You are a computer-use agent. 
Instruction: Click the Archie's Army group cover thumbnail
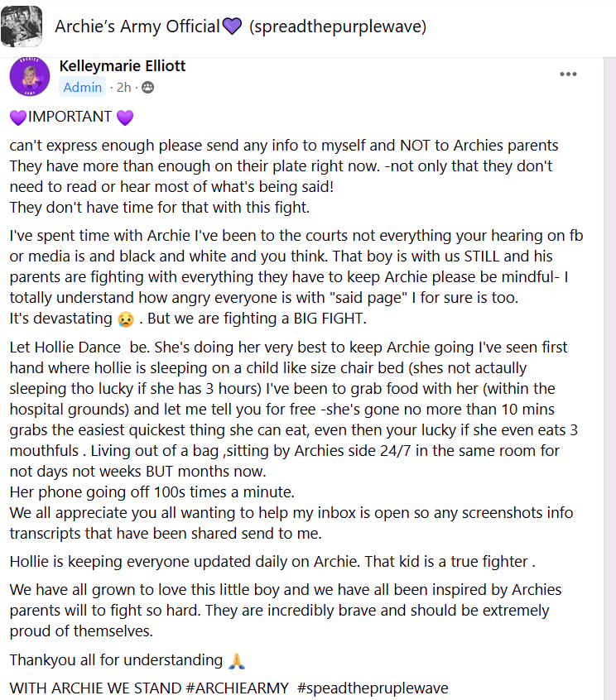[22, 26]
